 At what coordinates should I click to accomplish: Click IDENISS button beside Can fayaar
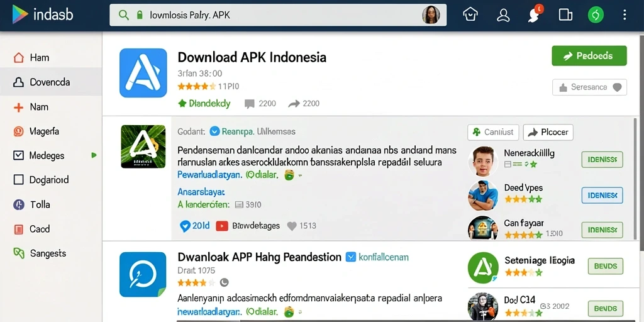(x=602, y=230)
